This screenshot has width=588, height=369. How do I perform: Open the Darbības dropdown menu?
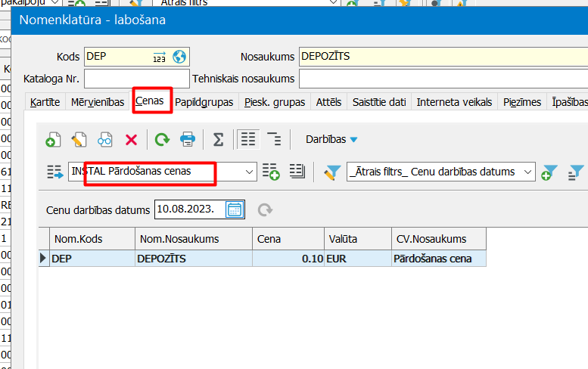click(331, 139)
